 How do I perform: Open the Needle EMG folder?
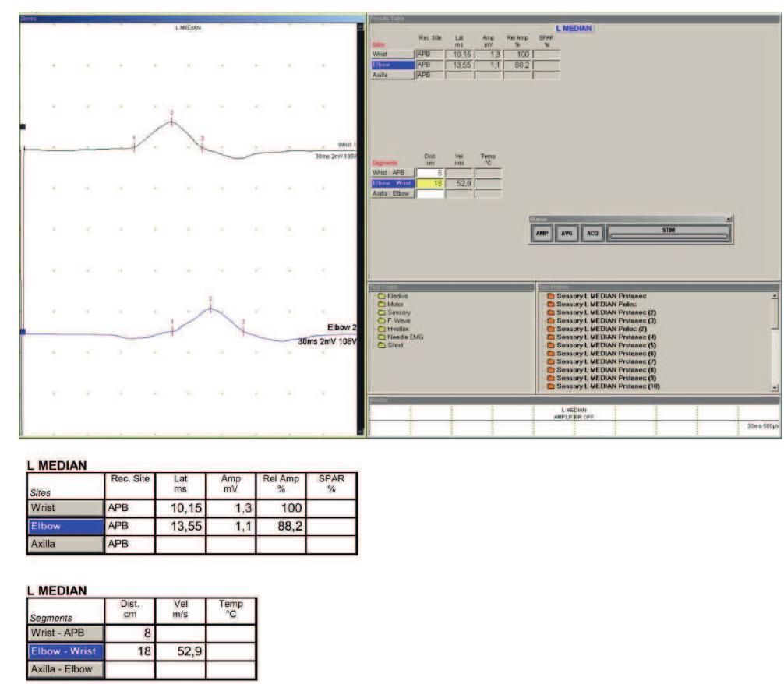pos(404,337)
